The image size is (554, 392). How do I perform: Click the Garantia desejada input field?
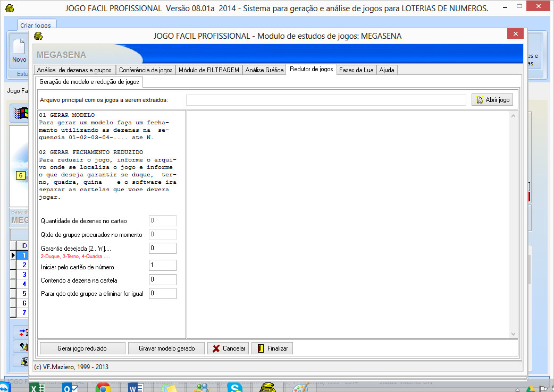(162, 249)
